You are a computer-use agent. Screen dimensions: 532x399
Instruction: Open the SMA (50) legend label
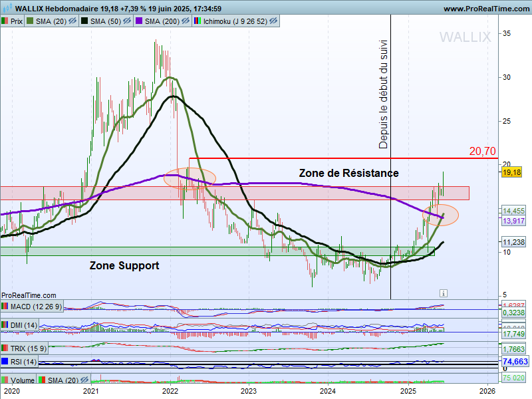pos(106,21)
